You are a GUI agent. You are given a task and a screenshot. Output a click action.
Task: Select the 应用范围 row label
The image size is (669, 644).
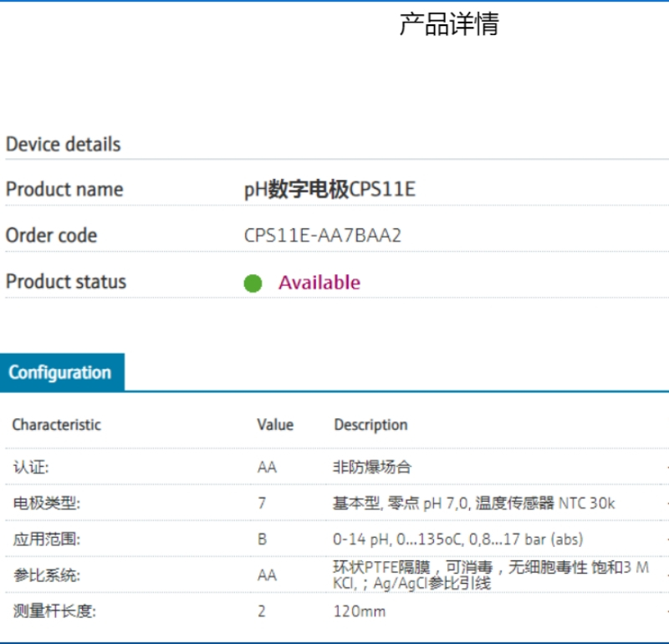tap(48, 539)
